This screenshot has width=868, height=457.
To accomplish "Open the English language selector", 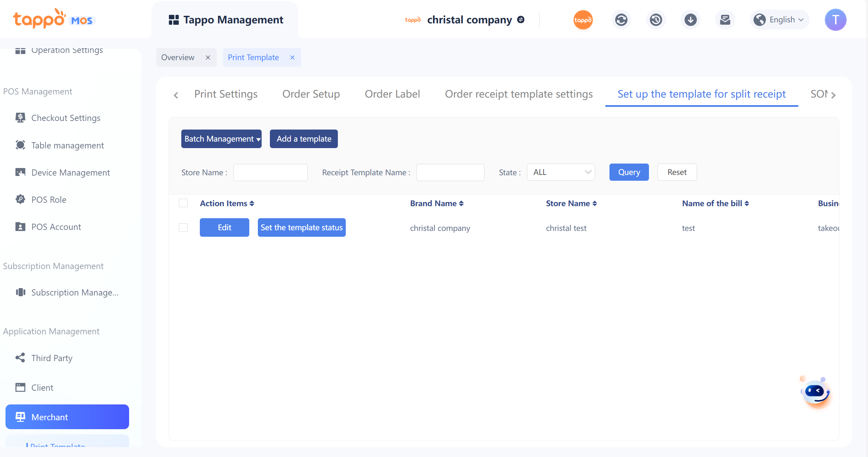I will [779, 20].
